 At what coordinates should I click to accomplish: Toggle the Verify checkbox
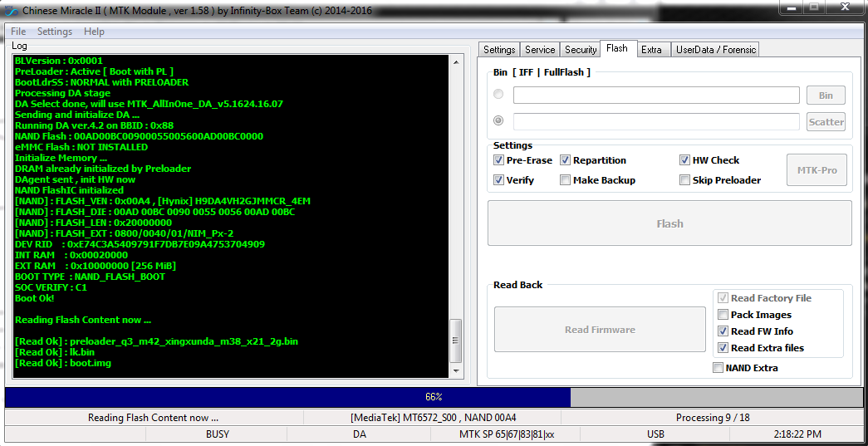click(498, 180)
